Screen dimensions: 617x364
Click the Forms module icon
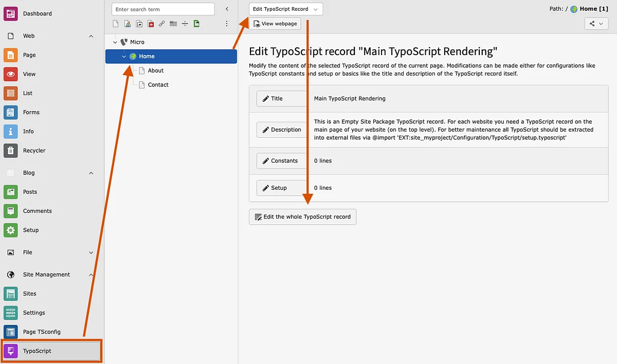point(11,112)
